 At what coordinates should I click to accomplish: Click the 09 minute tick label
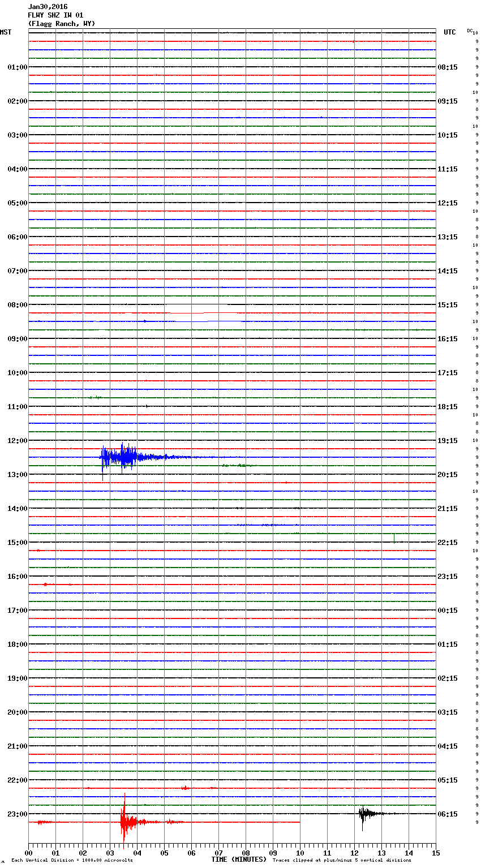point(273,853)
